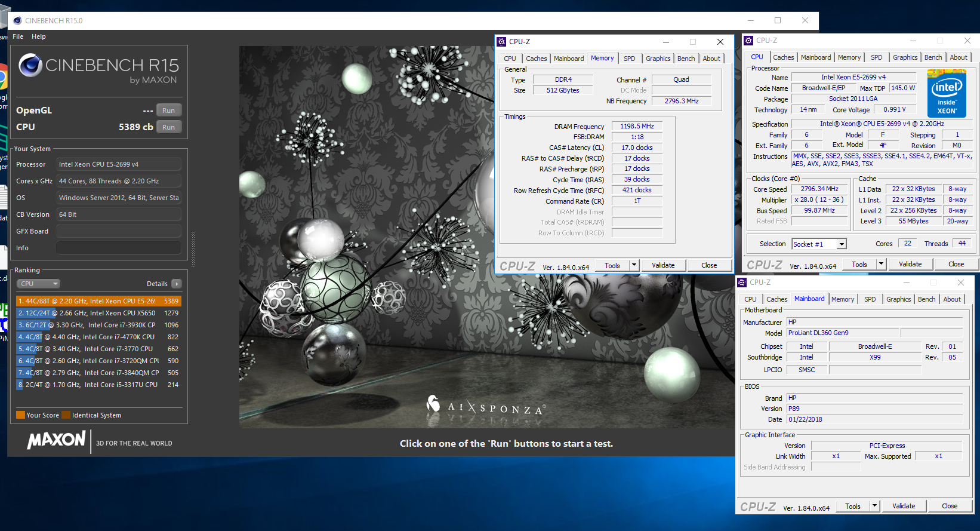Click Tools in the processor CPU-Z window

click(859, 264)
